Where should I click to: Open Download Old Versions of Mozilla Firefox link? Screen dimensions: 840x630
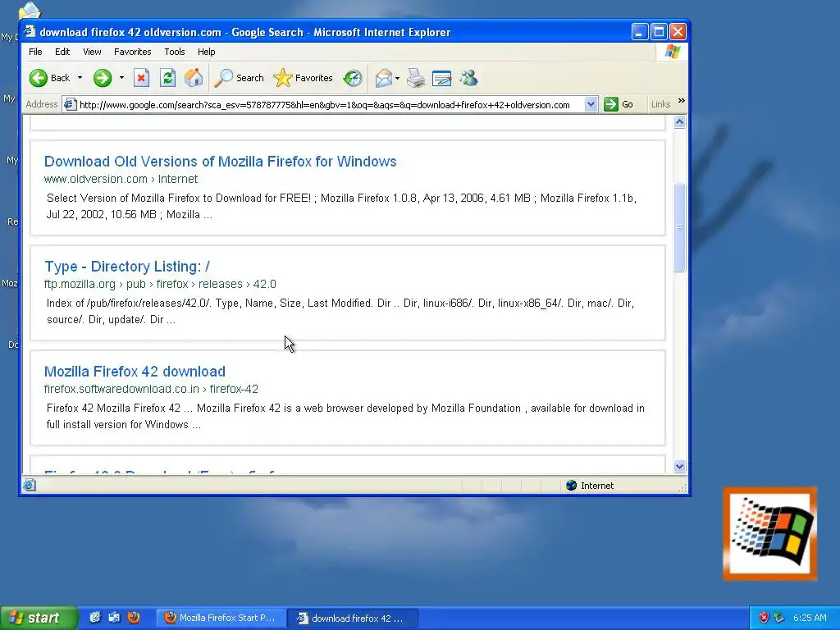point(220,162)
